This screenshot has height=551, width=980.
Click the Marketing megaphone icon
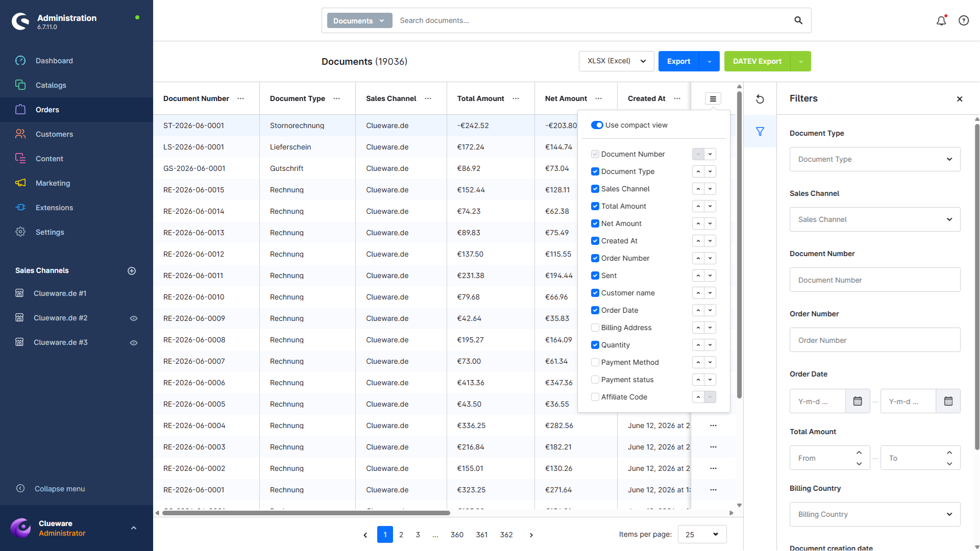pyautogui.click(x=20, y=183)
